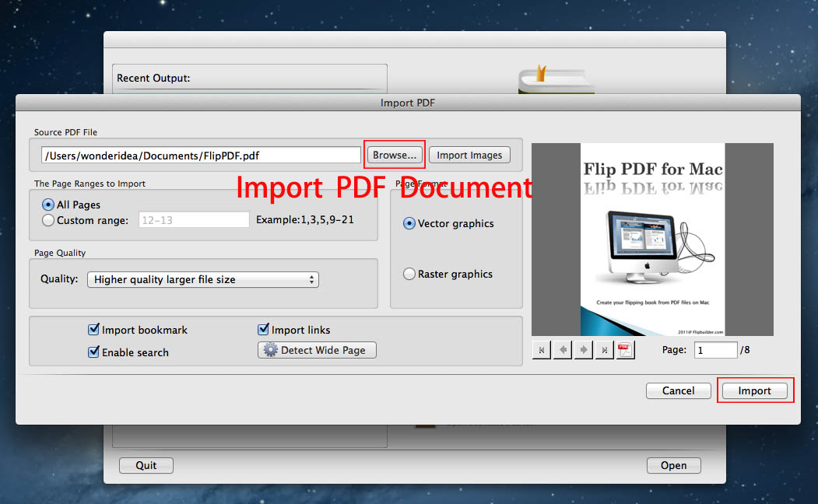Click the Browse... button
Image resolution: width=818 pixels, height=504 pixels.
click(x=395, y=155)
